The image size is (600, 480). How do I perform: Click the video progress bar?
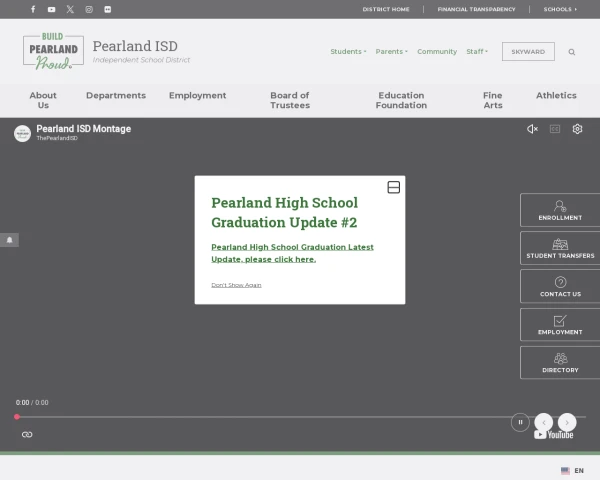[301, 416]
